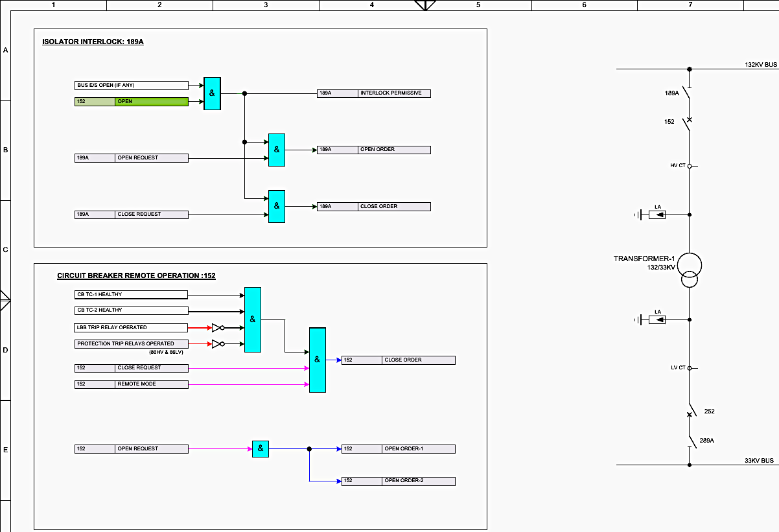Select the CB TC-2 HEALTHY input box
The image size is (779, 532).
(x=132, y=310)
